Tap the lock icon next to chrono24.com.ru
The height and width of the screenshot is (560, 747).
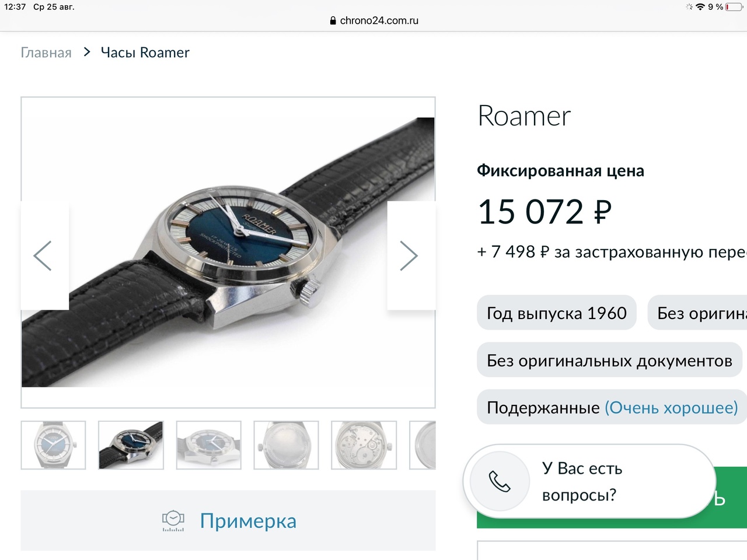tap(333, 20)
